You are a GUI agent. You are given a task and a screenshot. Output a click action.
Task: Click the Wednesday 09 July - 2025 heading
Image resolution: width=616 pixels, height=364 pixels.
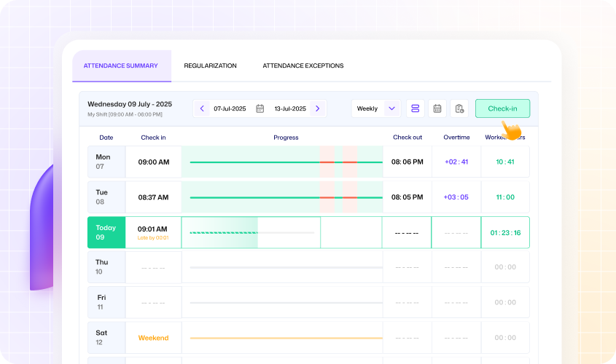tap(130, 104)
